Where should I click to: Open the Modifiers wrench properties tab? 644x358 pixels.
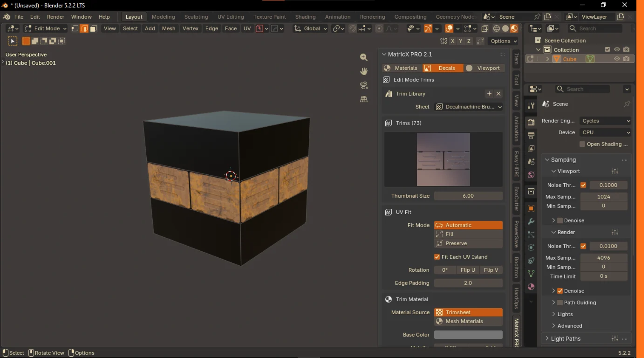coord(531,222)
